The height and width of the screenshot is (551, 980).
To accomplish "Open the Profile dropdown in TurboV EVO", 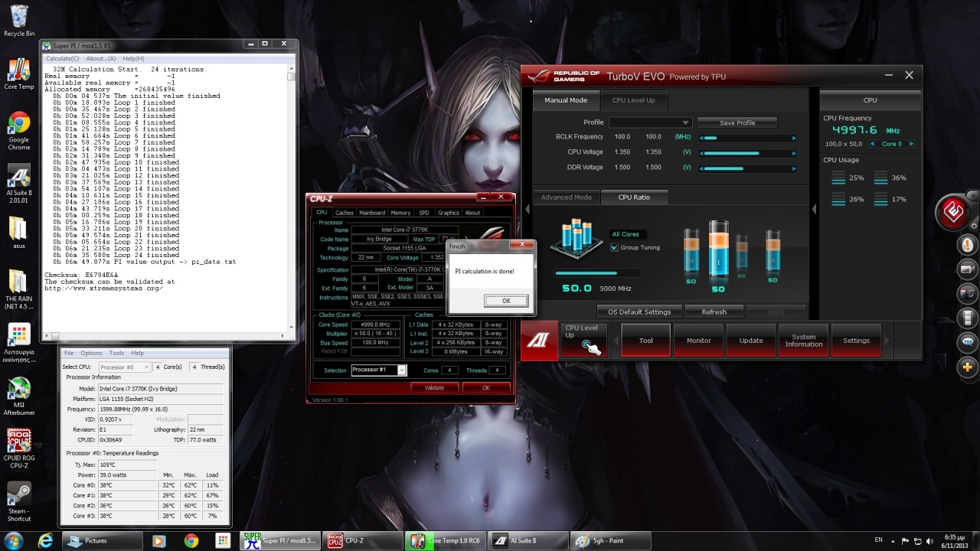I will point(650,122).
